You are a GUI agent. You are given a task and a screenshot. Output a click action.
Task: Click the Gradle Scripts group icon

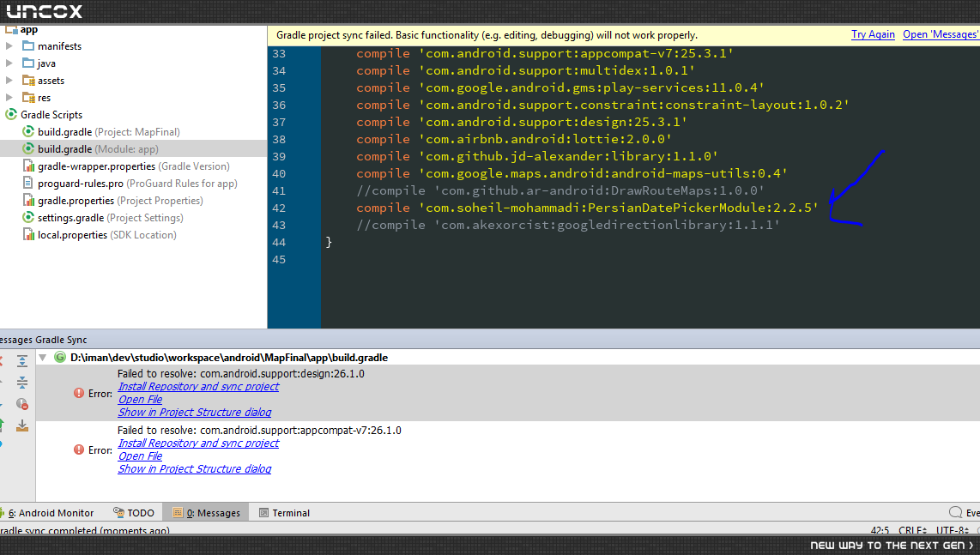click(10, 114)
